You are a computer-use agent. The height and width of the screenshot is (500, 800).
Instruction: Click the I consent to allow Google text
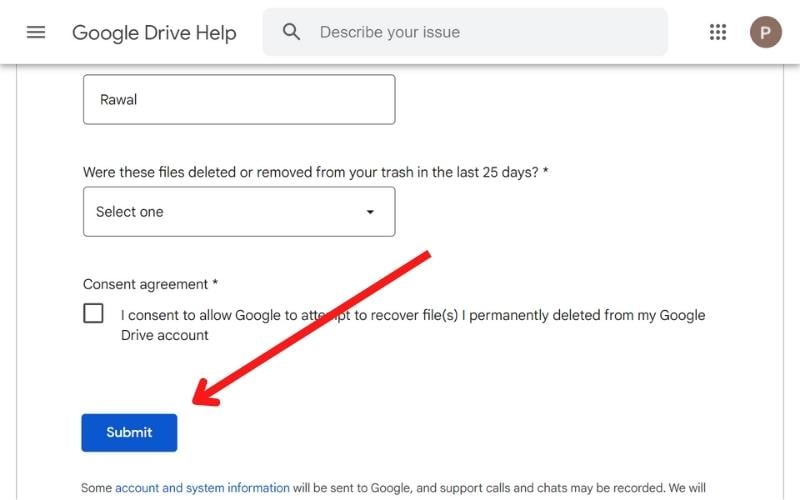pos(413,325)
